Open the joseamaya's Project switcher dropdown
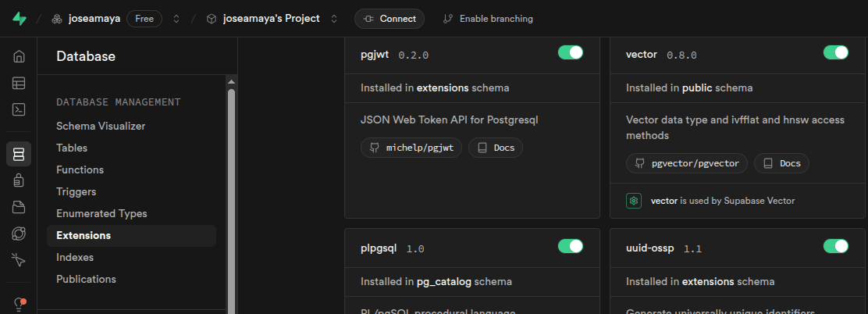Screen dimensions: 868x314 (x=334, y=19)
